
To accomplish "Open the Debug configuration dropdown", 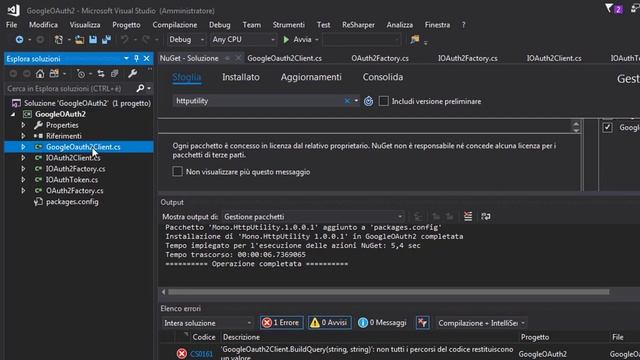I will [x=186, y=40].
